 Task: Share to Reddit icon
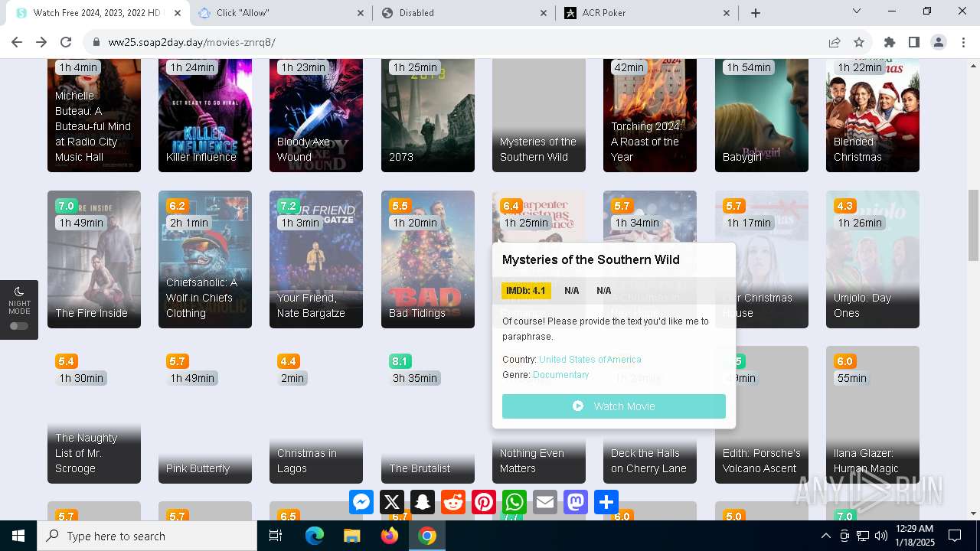point(453,502)
